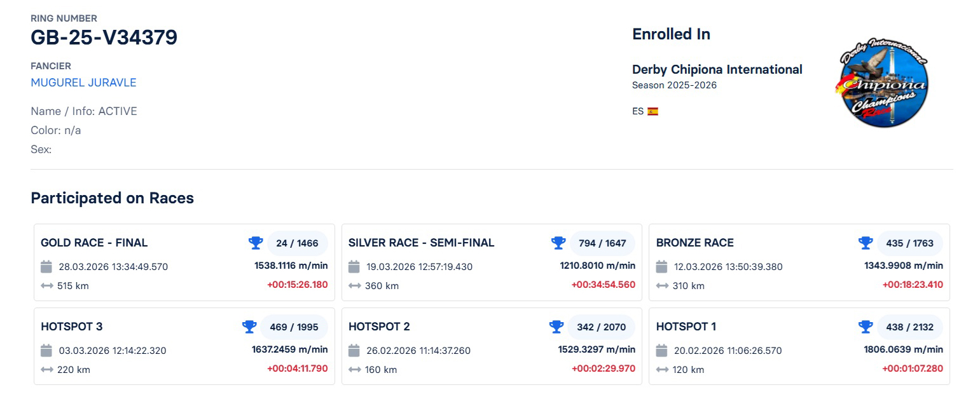
Task: Select the ring number GB-25-V34379
Action: tap(104, 37)
